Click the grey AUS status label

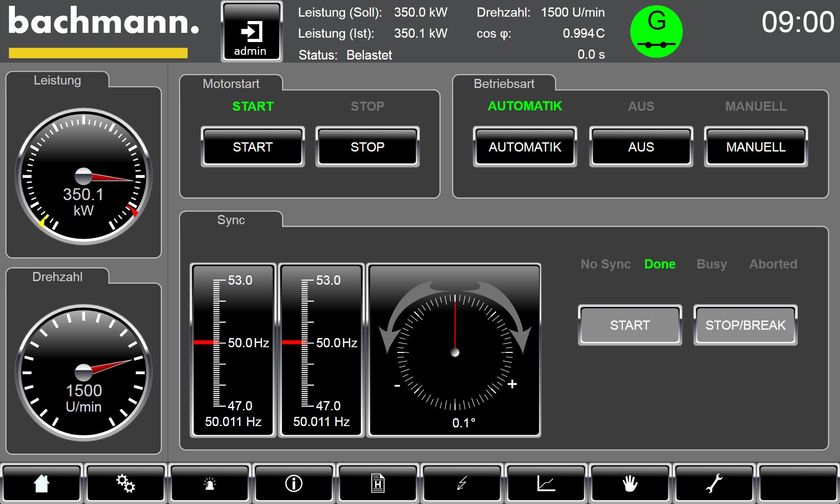tap(641, 106)
